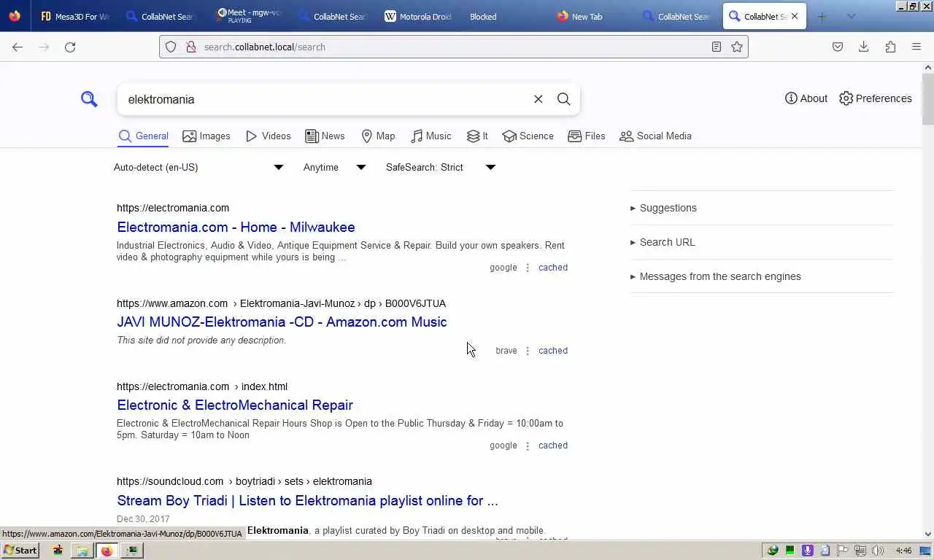Switch to the Images category
934x560 pixels.
(x=207, y=136)
